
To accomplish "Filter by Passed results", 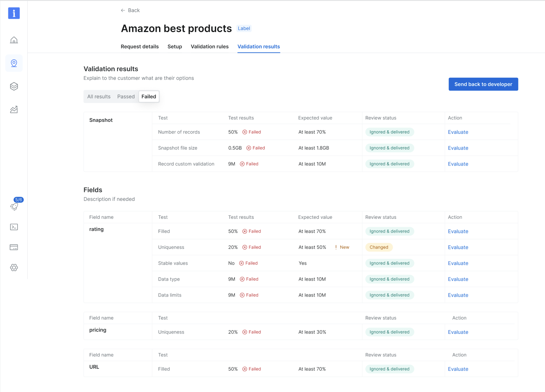I will click(x=126, y=97).
